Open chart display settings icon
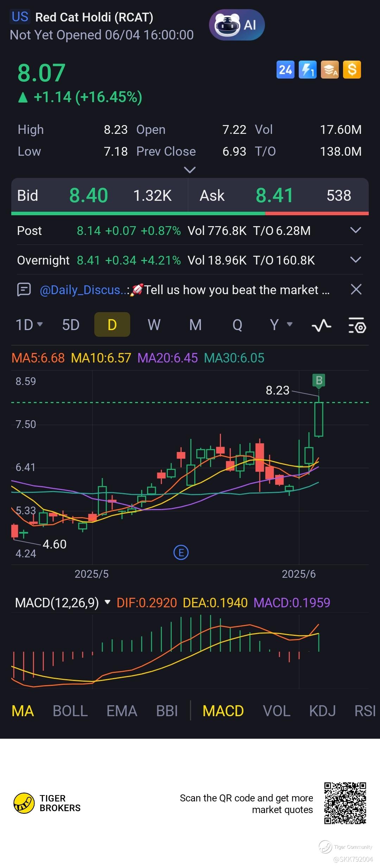Image resolution: width=380 pixels, height=868 pixels. point(357,325)
